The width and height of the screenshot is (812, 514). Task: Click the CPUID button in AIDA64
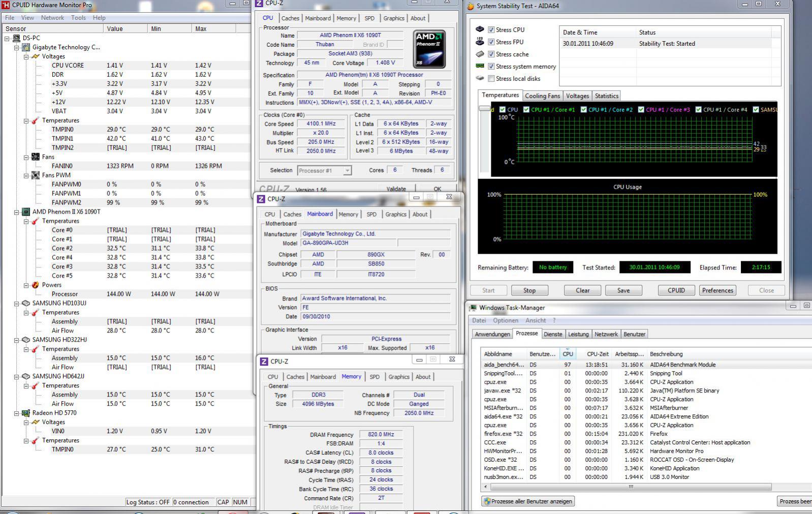676,290
